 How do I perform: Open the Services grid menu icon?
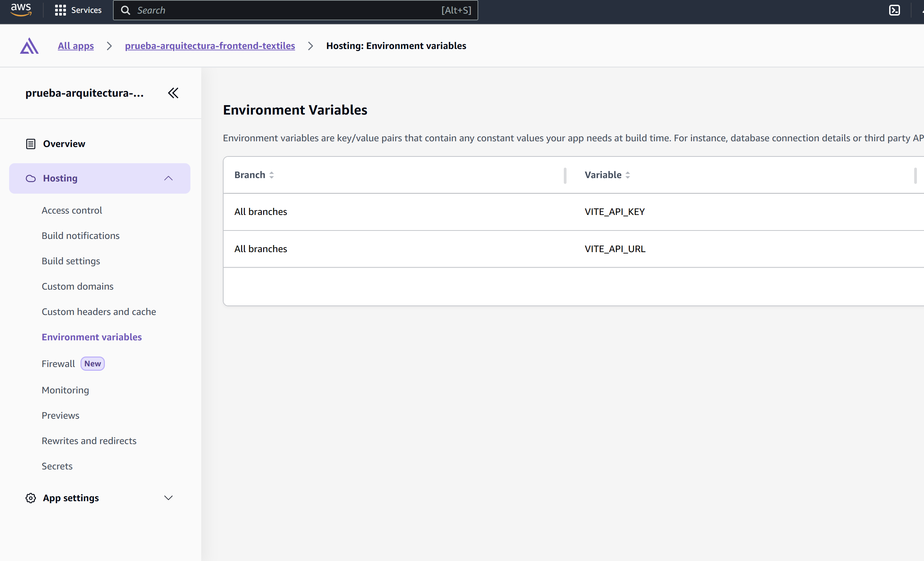pos(61,10)
